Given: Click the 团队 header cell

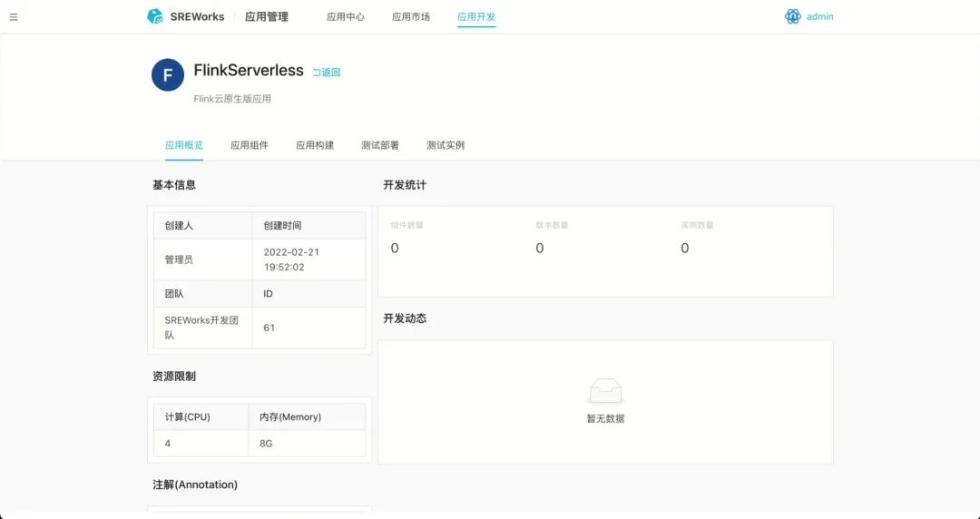Looking at the screenshot, I should point(203,294).
